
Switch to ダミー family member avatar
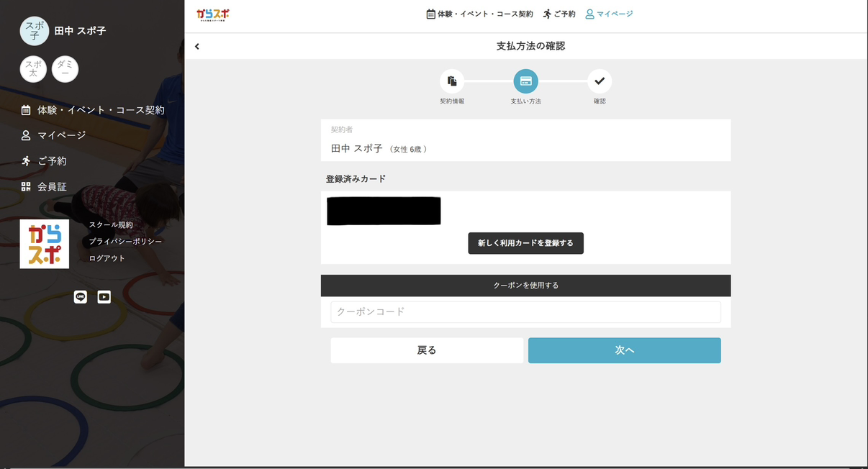(x=65, y=69)
